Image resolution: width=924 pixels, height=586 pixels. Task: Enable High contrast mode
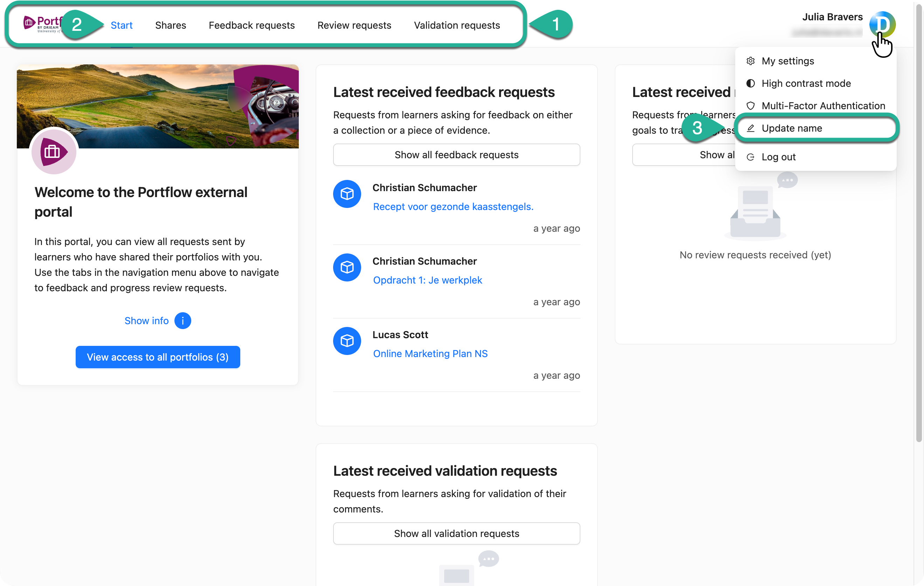pos(815,83)
